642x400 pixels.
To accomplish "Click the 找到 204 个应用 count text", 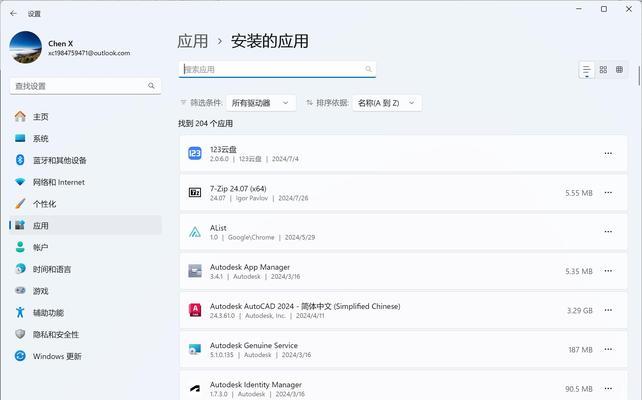I will [x=205, y=123].
